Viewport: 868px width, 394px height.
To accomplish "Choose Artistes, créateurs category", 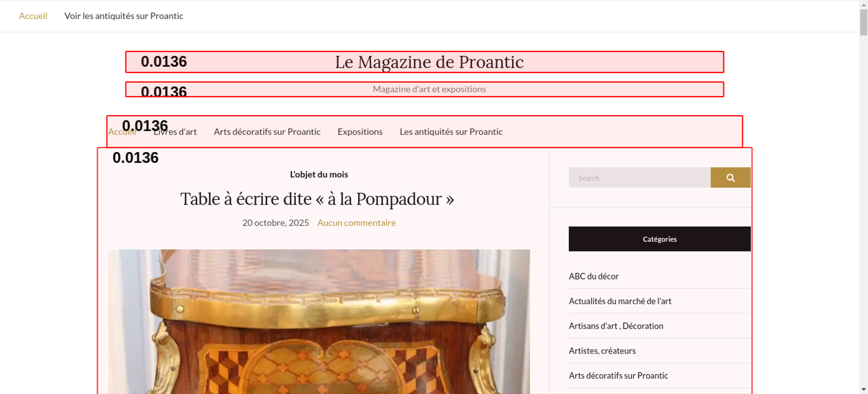I will tap(602, 351).
